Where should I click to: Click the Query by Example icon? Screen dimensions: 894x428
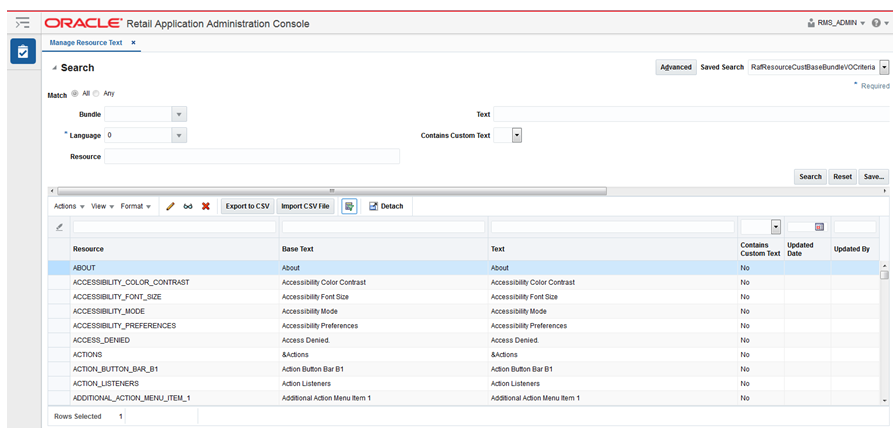(350, 206)
